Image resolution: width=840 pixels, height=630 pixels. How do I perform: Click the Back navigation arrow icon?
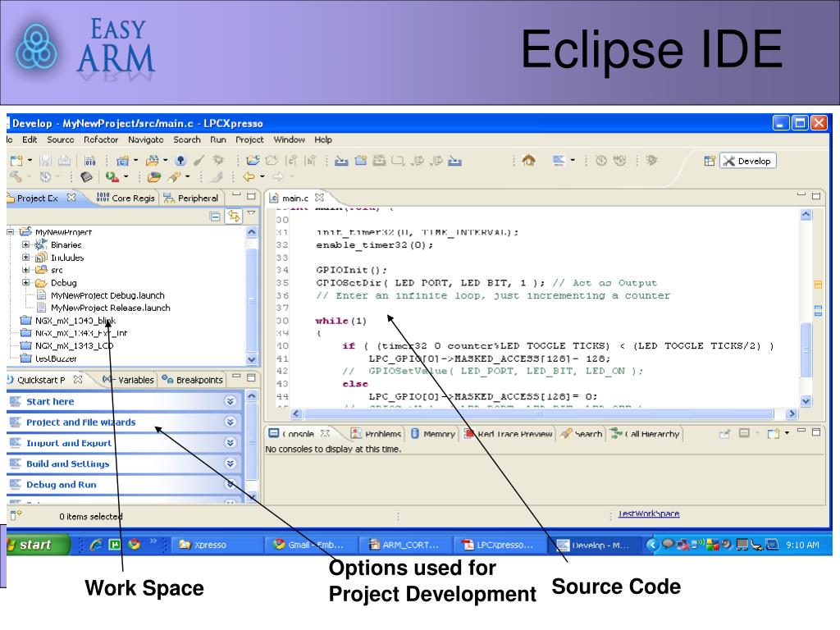tap(249, 176)
